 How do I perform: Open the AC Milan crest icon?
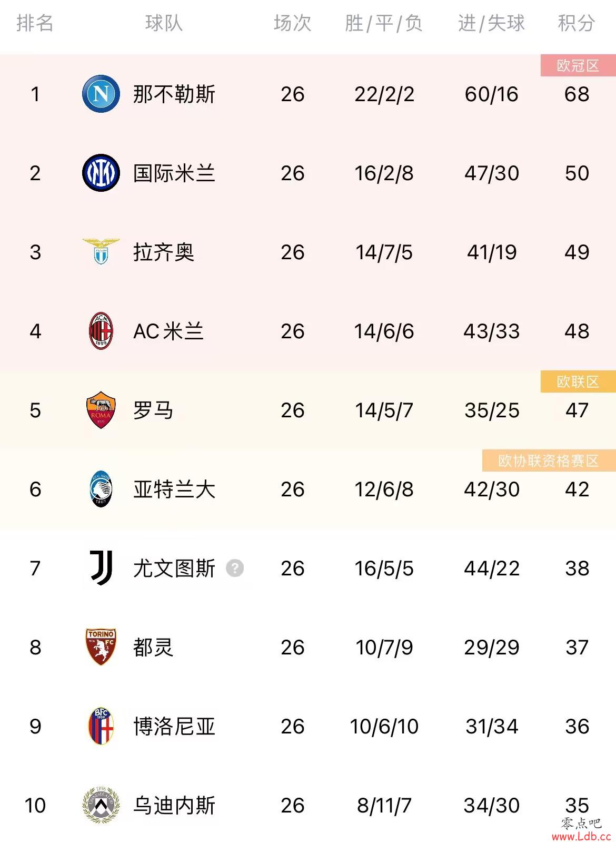point(101,331)
